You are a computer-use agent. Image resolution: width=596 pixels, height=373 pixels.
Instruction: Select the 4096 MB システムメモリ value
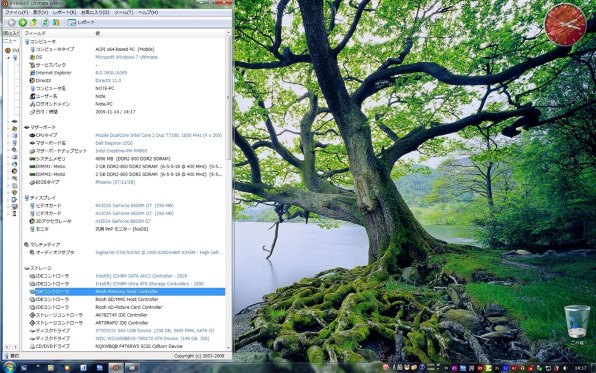[133, 159]
